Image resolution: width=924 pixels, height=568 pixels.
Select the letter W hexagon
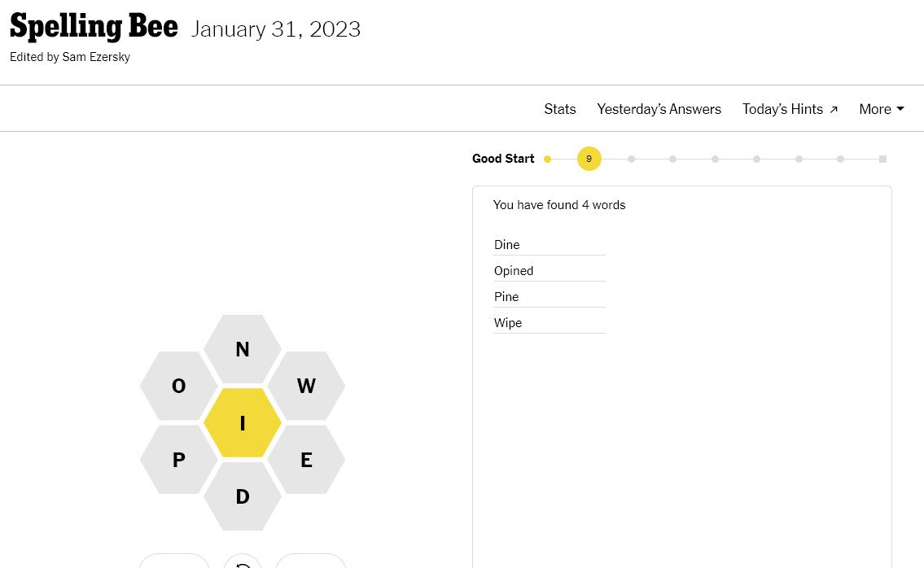click(307, 386)
